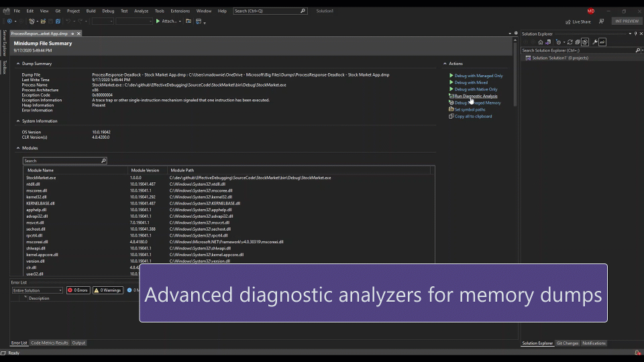Viewport: 644px width, 362px height.
Task: Open the Debug menu
Action: [108, 11]
